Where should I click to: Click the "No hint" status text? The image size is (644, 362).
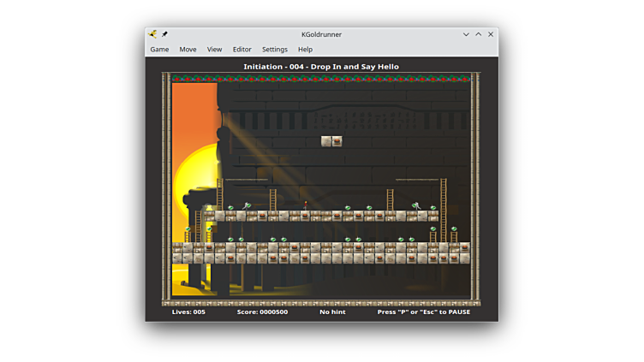pyautogui.click(x=332, y=312)
